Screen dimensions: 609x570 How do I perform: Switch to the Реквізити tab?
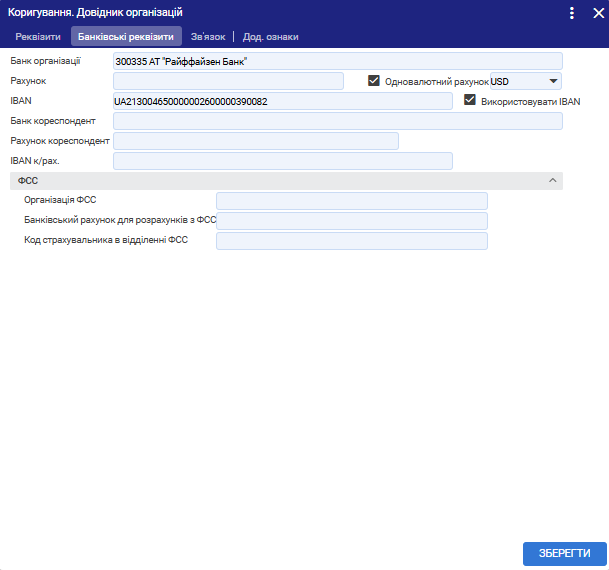tap(38, 37)
